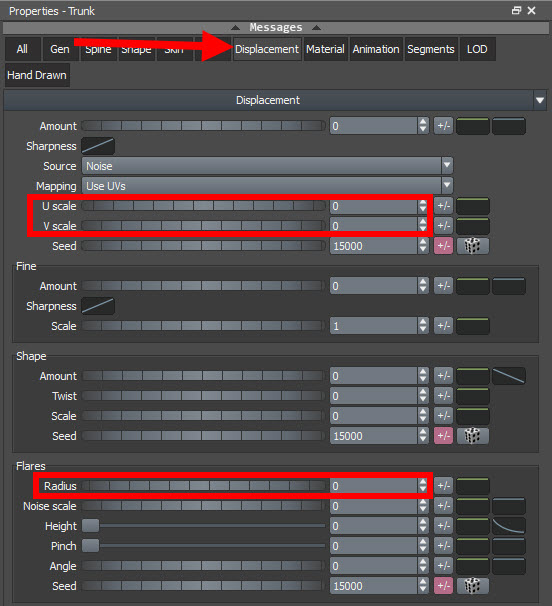Open the Mapping dropdown showing Use UVs
The width and height of the screenshot is (552, 606).
[267, 186]
